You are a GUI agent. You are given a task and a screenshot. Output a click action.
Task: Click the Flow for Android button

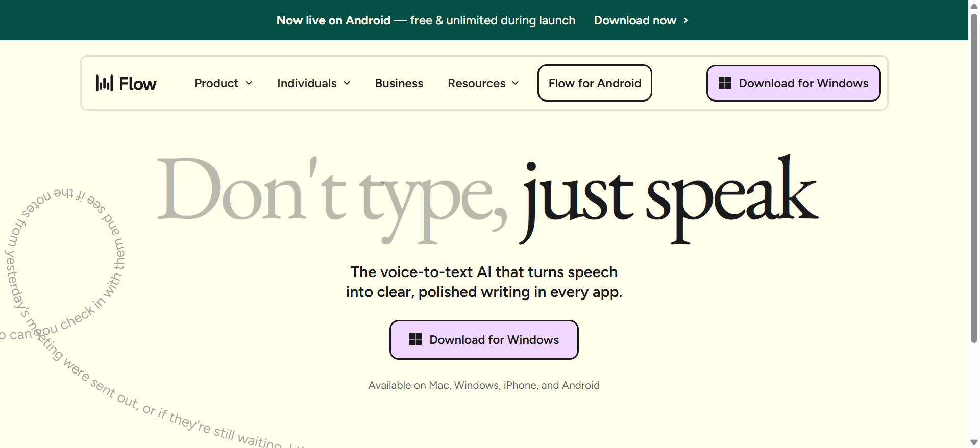click(x=595, y=83)
